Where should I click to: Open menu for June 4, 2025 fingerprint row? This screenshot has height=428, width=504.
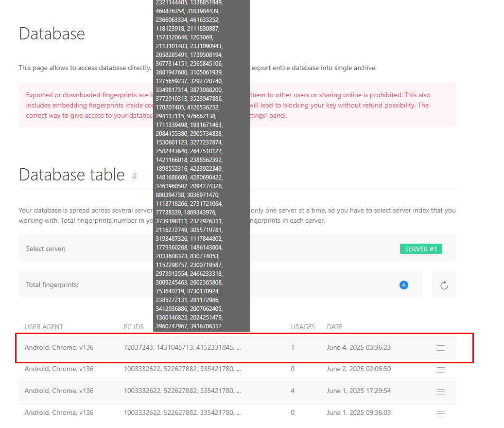(440, 348)
